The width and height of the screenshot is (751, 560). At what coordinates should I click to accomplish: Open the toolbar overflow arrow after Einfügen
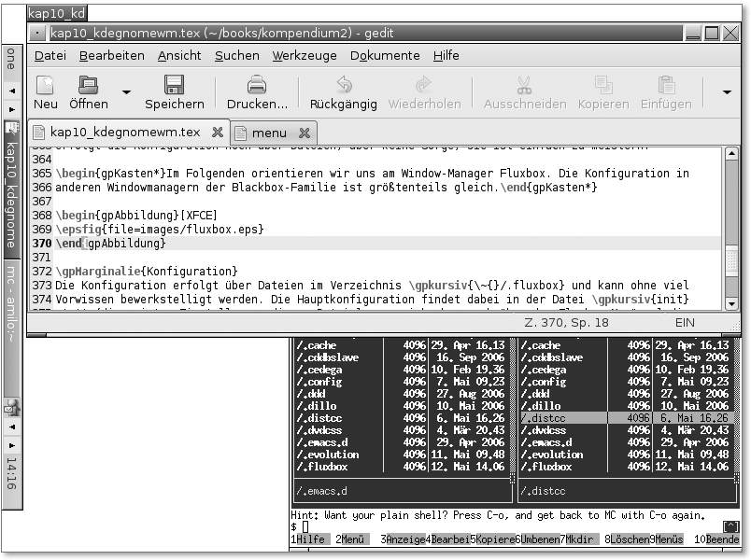pyautogui.click(x=728, y=93)
